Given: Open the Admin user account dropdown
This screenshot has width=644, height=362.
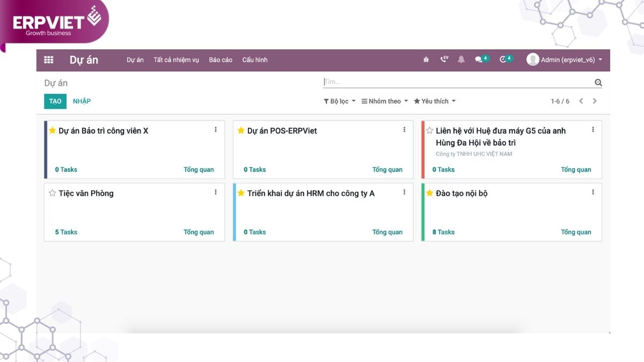Looking at the screenshot, I should (565, 60).
